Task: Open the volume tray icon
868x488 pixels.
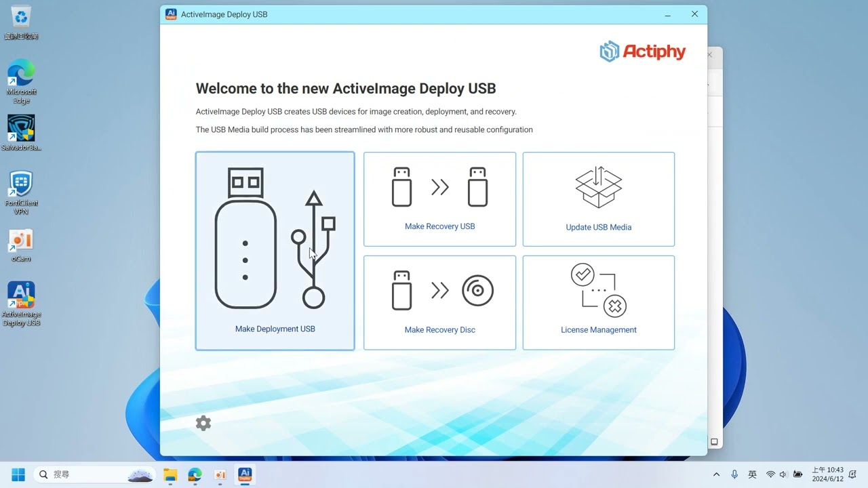Action: click(783, 474)
